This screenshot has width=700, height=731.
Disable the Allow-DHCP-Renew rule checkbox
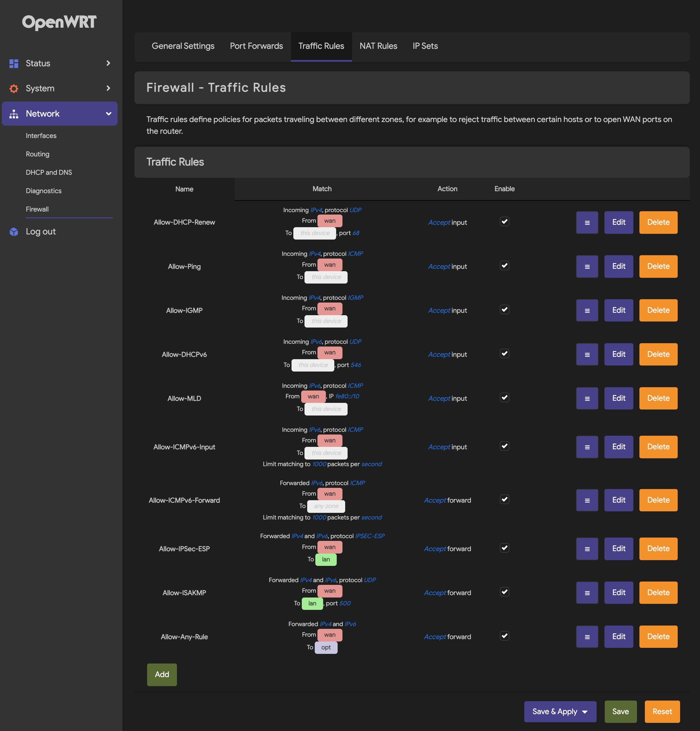click(504, 221)
